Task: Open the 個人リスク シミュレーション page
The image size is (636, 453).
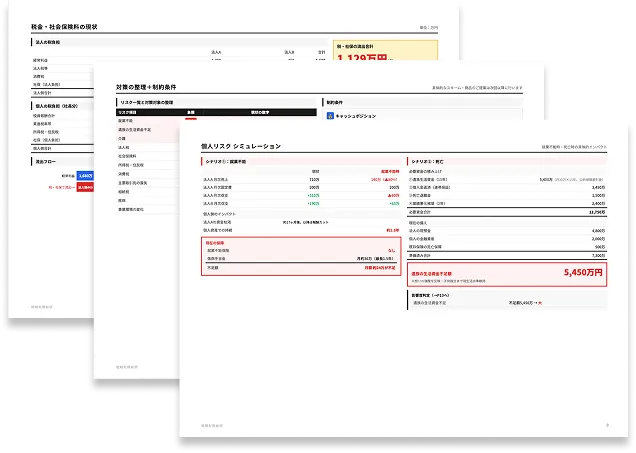Action: click(x=240, y=146)
